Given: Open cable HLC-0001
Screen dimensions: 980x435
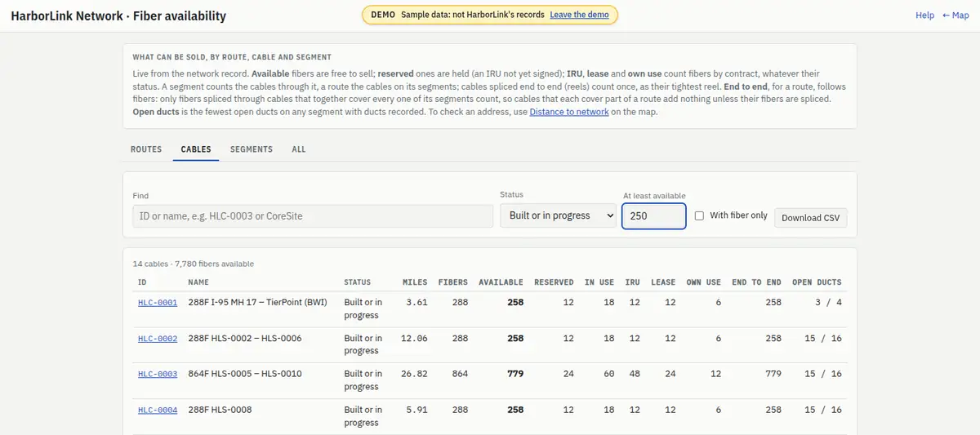Looking at the screenshot, I should pos(158,302).
